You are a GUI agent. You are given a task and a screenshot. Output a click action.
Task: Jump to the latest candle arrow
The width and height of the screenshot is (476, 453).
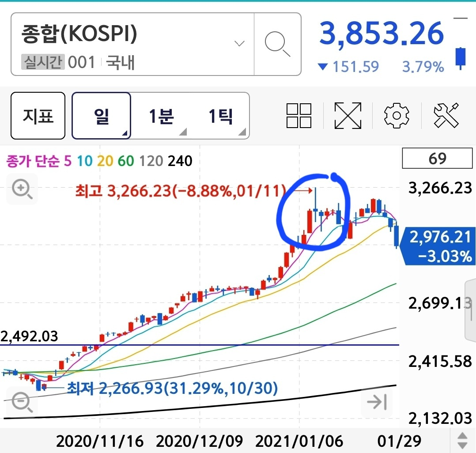(x=377, y=402)
